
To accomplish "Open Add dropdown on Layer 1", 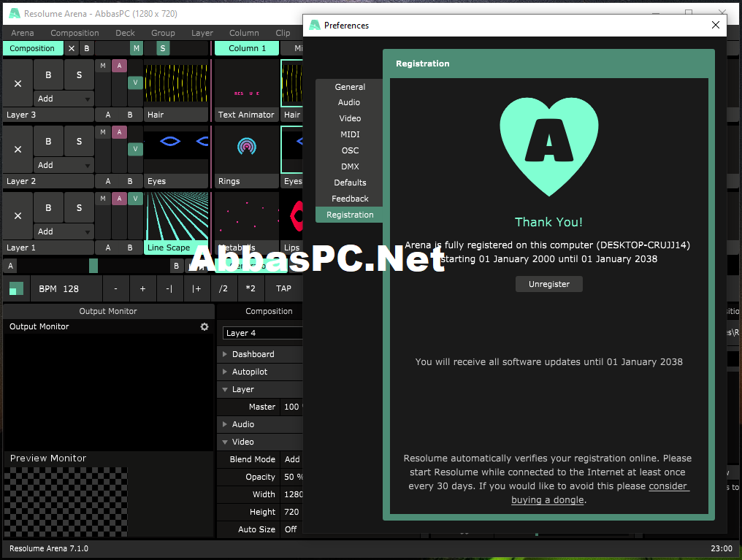I will pyautogui.click(x=64, y=231).
